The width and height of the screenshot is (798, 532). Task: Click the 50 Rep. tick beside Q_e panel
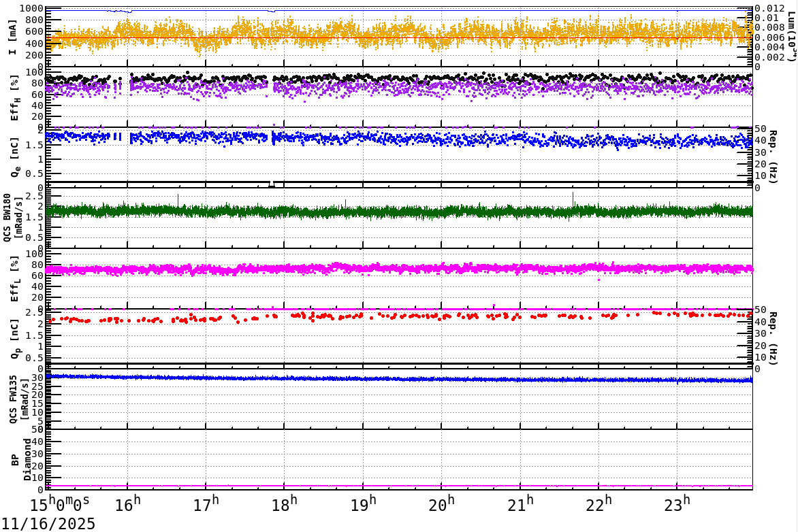tap(761, 129)
